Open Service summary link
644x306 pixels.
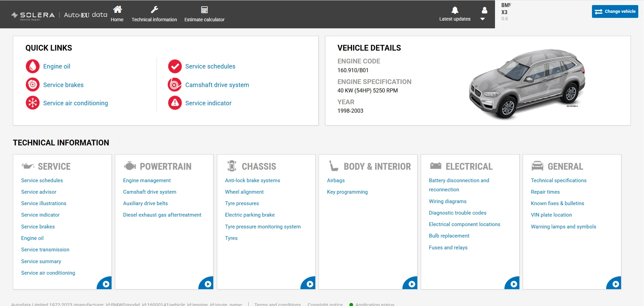(41, 261)
